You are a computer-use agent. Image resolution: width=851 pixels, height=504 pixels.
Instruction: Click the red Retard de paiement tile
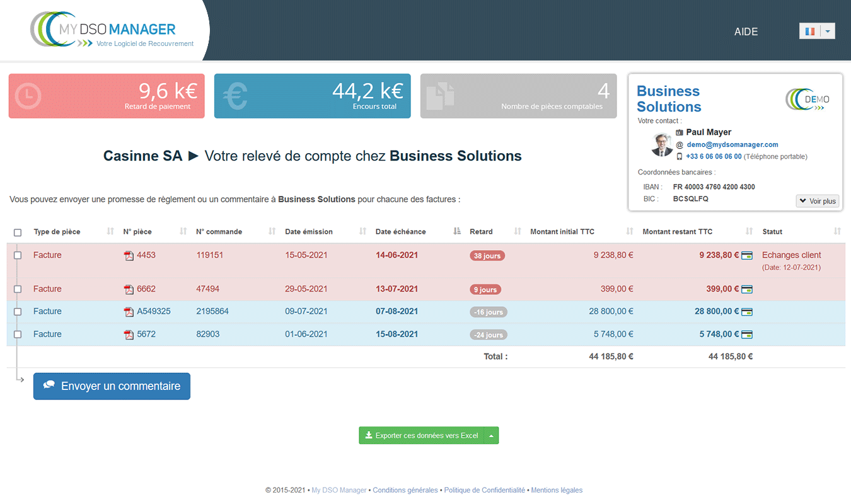tap(107, 96)
